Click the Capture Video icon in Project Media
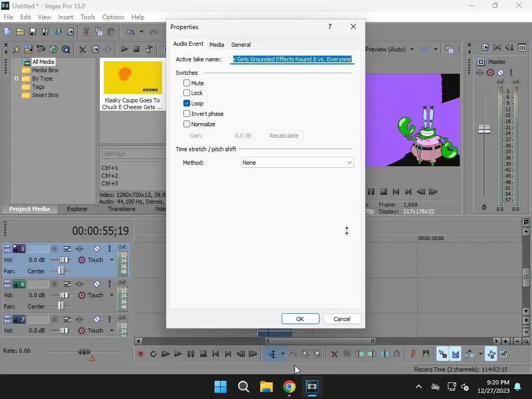Image resolution: width=532 pixels, height=399 pixels. coord(41,49)
